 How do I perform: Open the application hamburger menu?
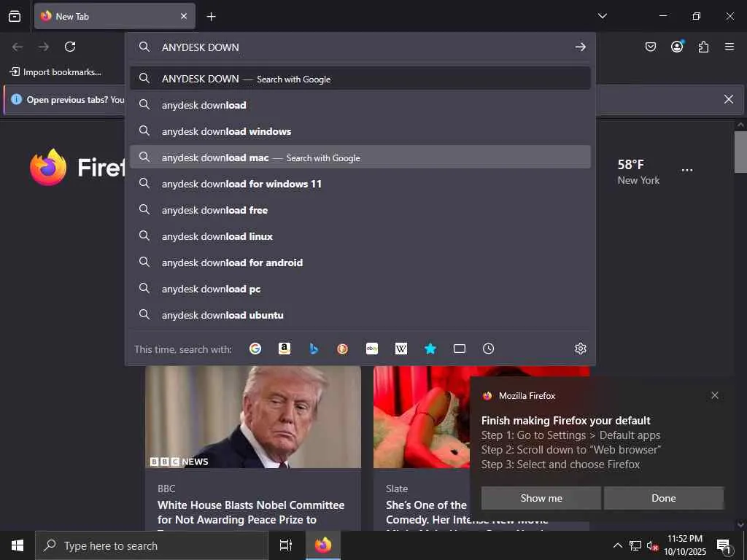pos(729,47)
